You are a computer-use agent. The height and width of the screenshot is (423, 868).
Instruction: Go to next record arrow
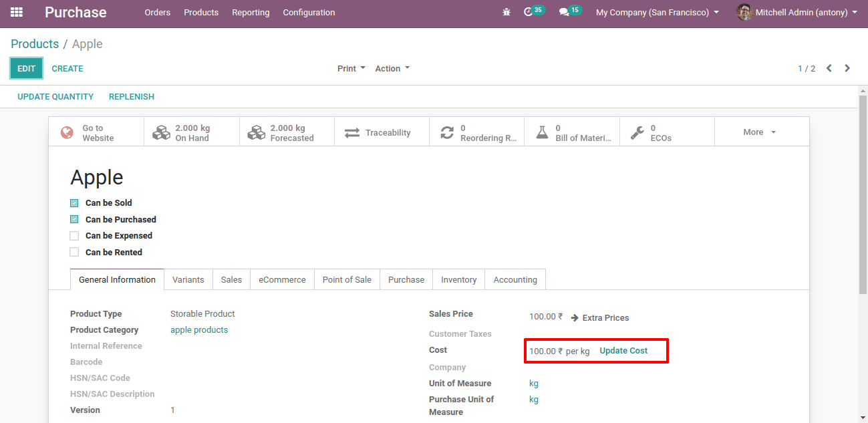[x=847, y=68]
